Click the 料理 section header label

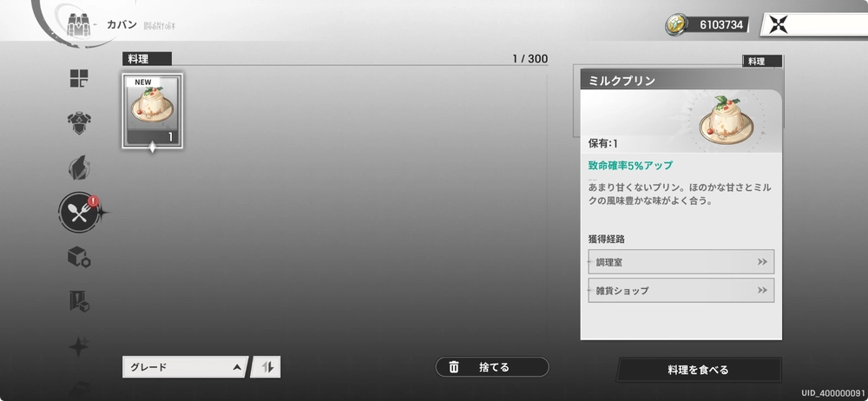[x=147, y=59]
